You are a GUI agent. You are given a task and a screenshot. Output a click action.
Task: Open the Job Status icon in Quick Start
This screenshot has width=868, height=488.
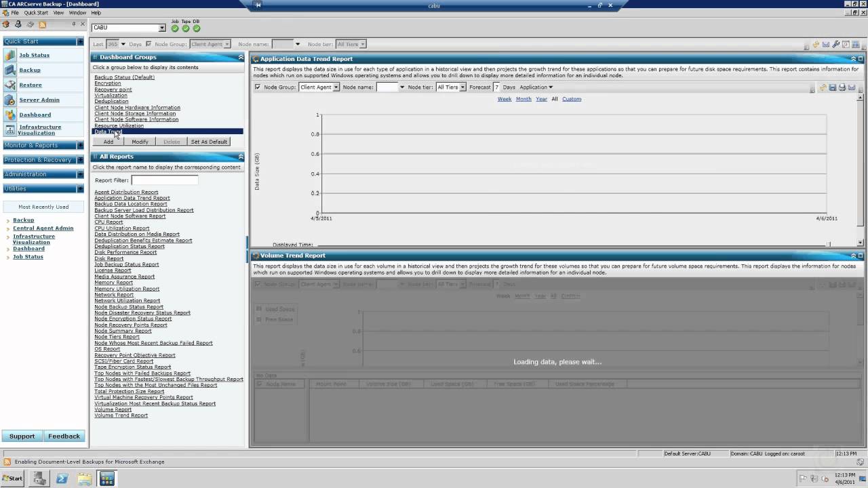pyautogui.click(x=9, y=56)
